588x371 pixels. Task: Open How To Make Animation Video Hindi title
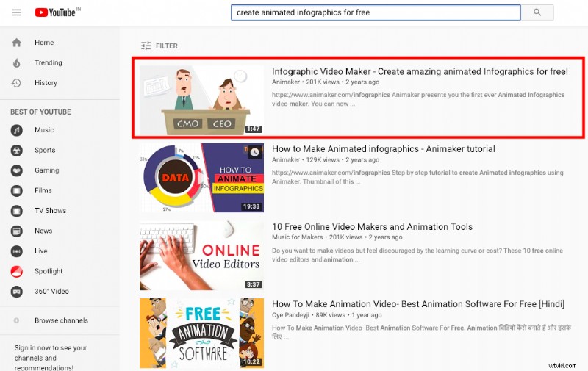pos(418,304)
